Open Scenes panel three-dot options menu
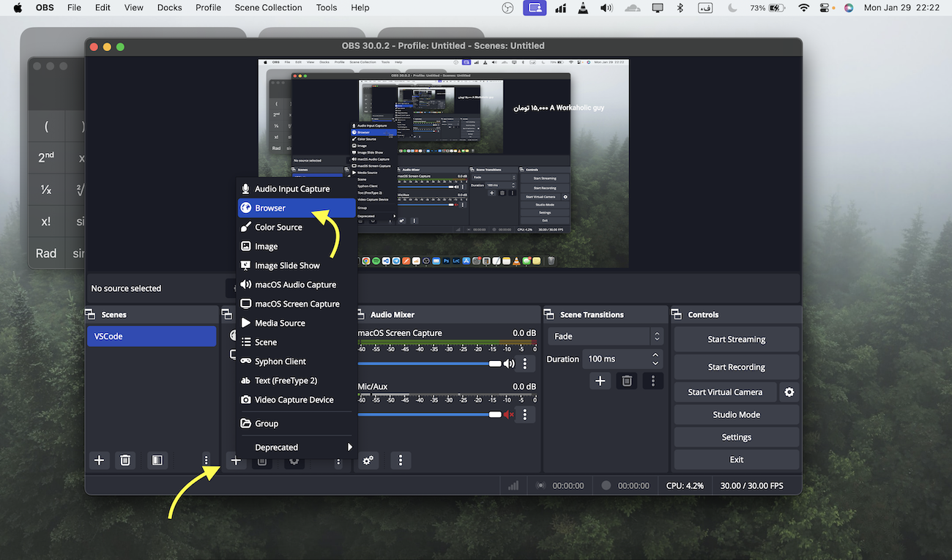This screenshot has width=952, height=560. pyautogui.click(x=207, y=460)
